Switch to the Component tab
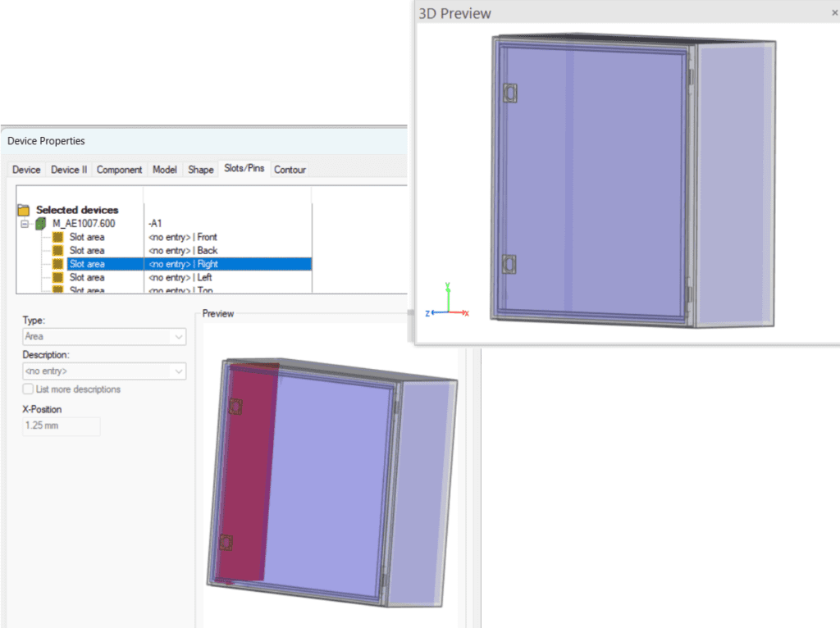Viewport: 840px width, 628px height. coord(119,169)
